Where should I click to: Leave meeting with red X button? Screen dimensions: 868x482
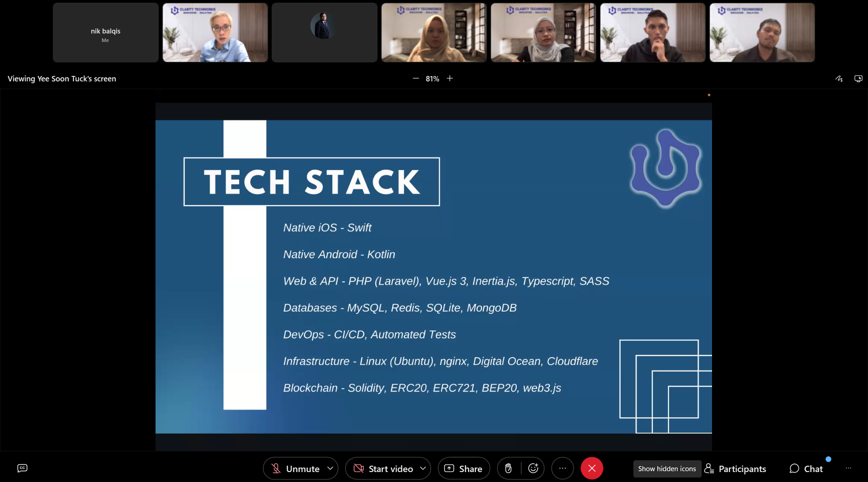tap(592, 468)
